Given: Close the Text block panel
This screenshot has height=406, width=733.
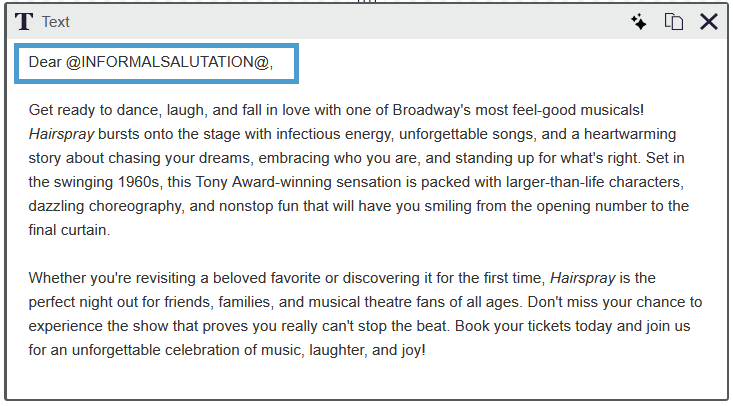Looking at the screenshot, I should [709, 22].
